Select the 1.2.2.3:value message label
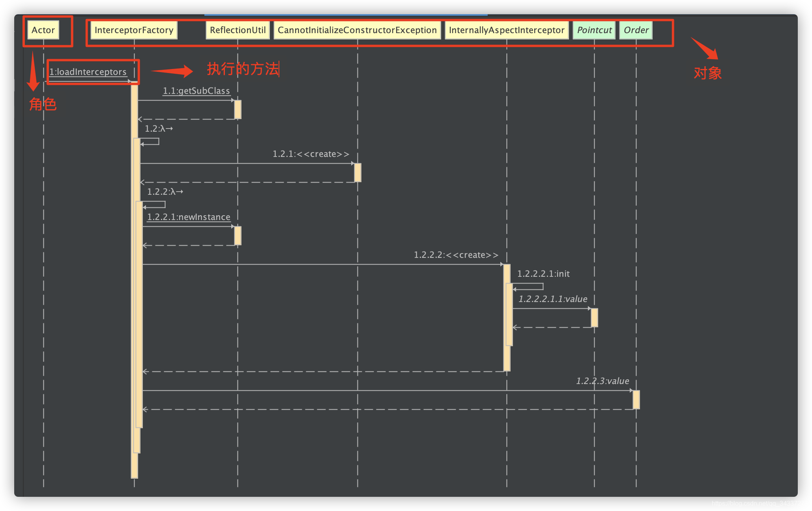This screenshot has height=511, width=812. click(602, 381)
